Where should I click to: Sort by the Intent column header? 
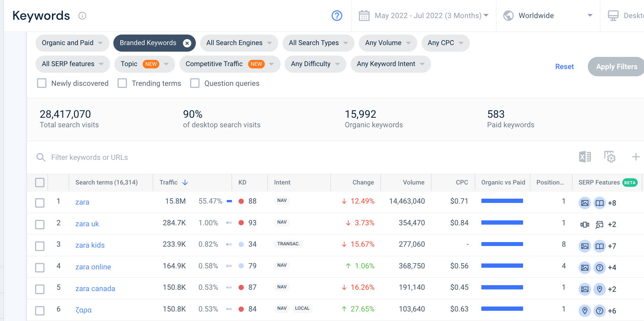pos(282,183)
